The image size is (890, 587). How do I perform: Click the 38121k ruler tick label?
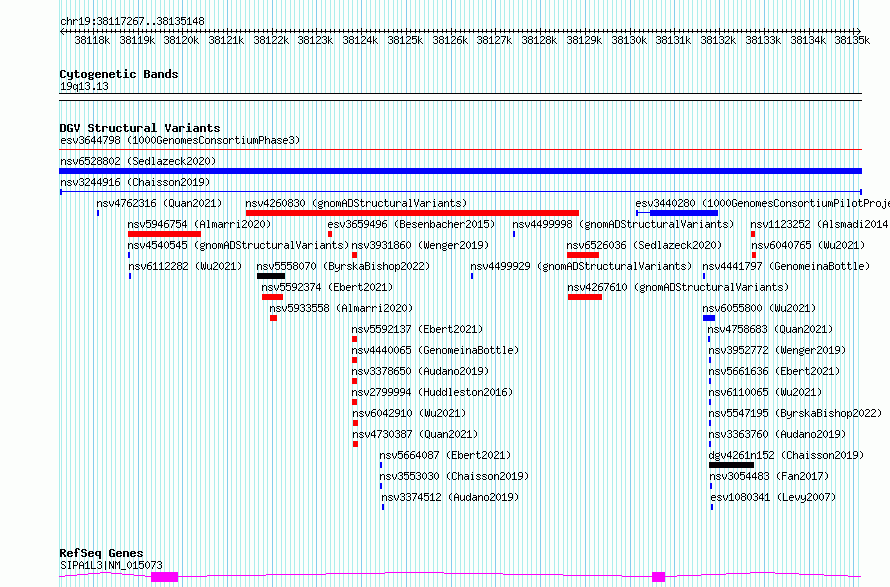226,40
